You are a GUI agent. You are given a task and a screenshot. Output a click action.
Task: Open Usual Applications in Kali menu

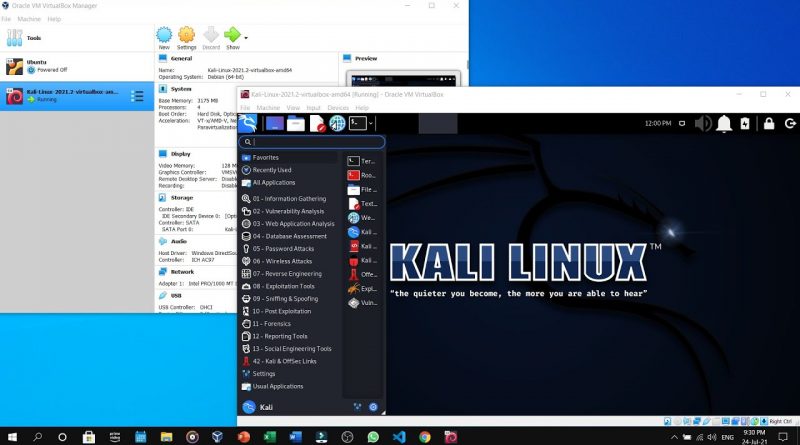pos(288,386)
